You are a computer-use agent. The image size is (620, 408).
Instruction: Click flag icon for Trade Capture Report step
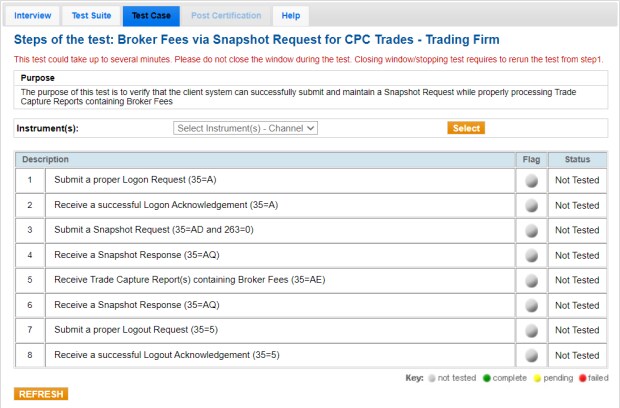pyautogui.click(x=531, y=280)
